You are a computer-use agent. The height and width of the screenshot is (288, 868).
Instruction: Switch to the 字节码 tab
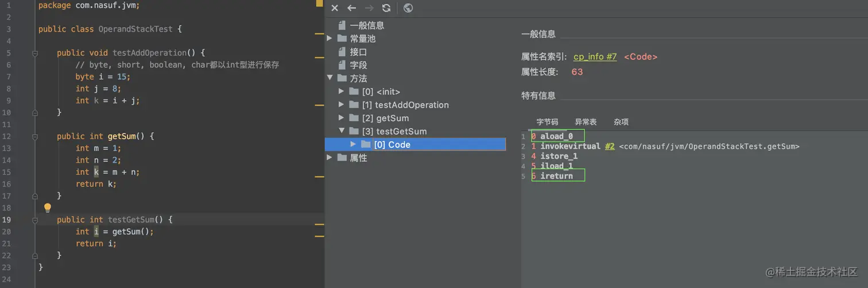pyautogui.click(x=547, y=122)
